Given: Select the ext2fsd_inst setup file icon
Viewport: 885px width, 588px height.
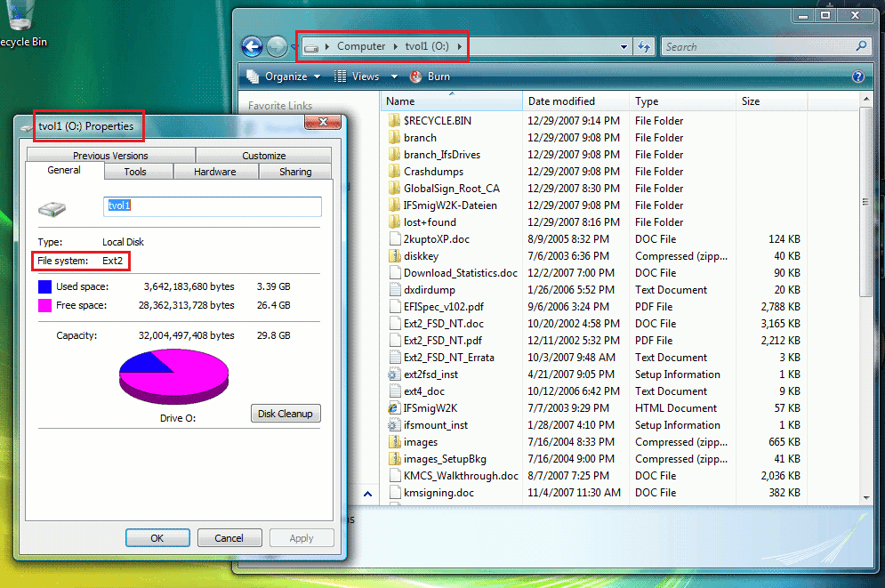Looking at the screenshot, I should click(x=395, y=375).
